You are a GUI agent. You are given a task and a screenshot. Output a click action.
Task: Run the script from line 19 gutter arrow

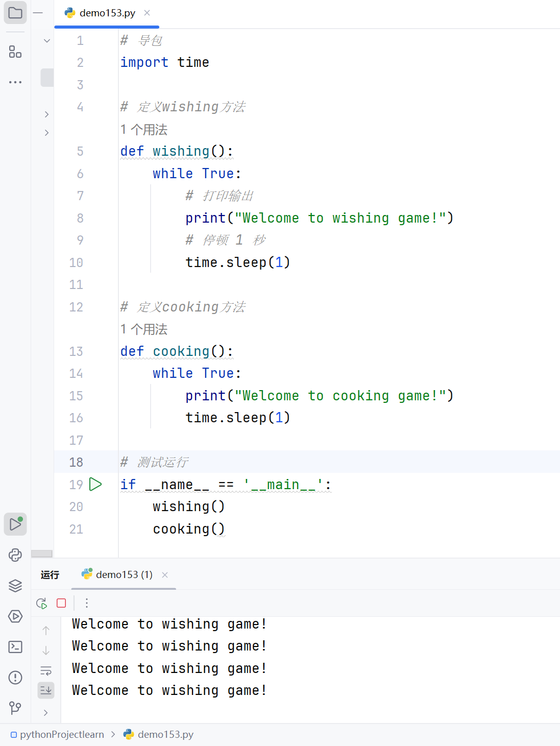(x=95, y=484)
